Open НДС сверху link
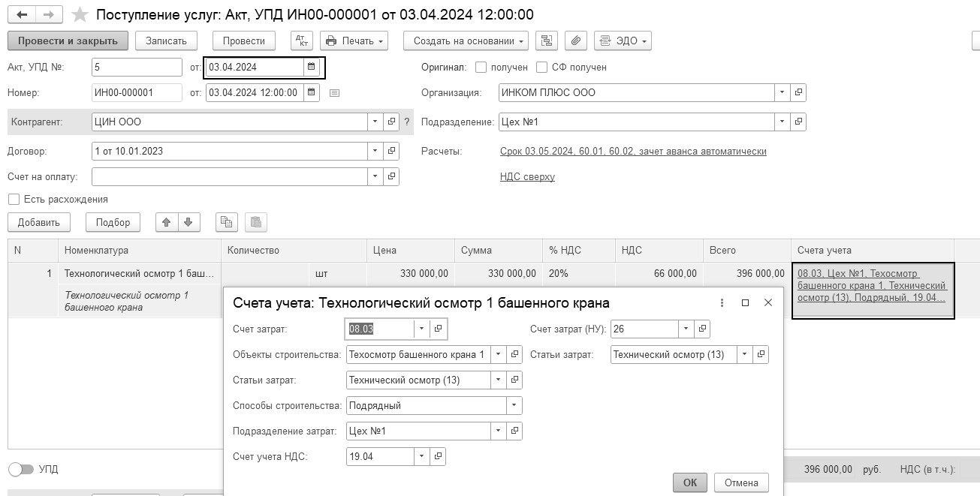Screen dimensions: 980x496 click(x=527, y=177)
